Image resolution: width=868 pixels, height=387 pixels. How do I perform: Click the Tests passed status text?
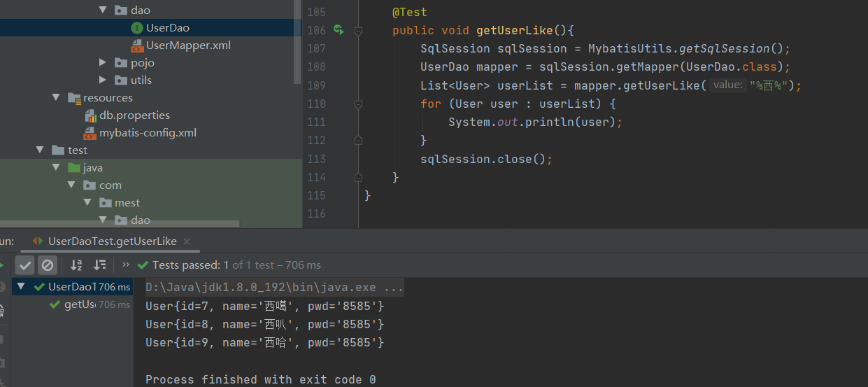236,265
